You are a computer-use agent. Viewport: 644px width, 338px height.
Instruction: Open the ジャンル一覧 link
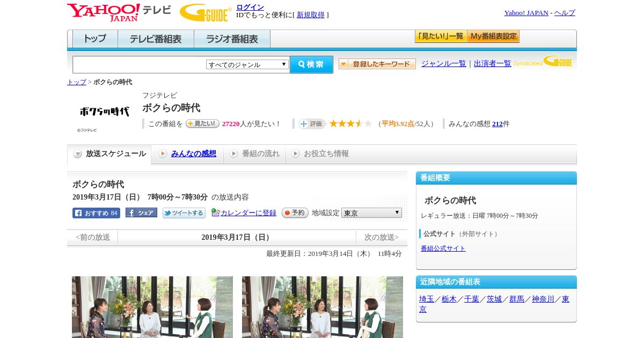(444, 64)
